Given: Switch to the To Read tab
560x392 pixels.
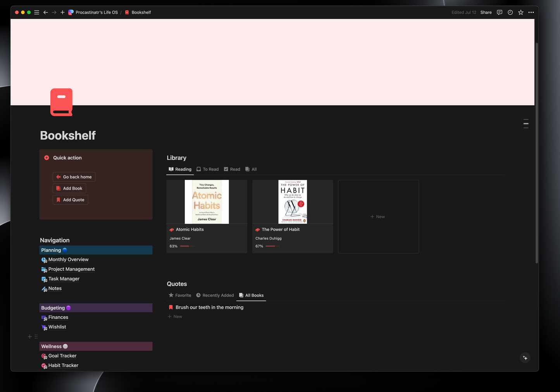Looking at the screenshot, I should [x=207, y=169].
